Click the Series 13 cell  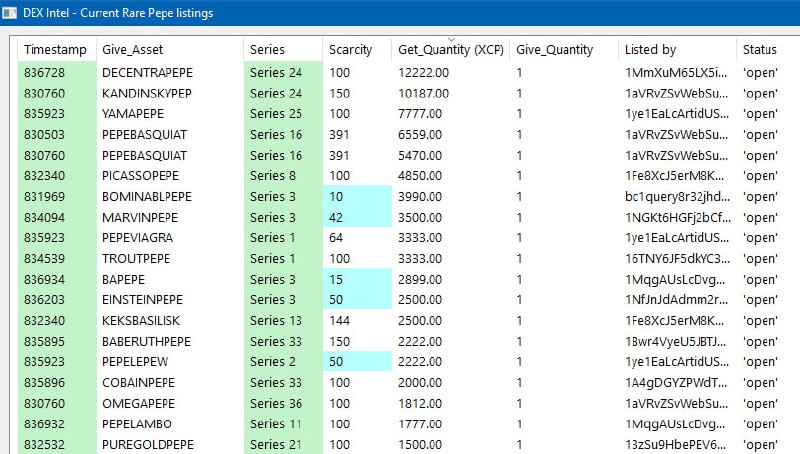point(283,320)
